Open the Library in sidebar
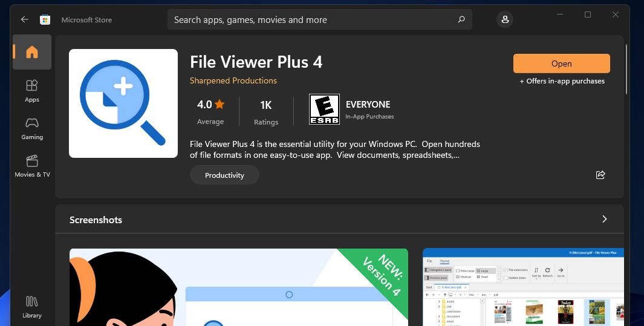Screen dimensions: 644x326 click(32, 307)
